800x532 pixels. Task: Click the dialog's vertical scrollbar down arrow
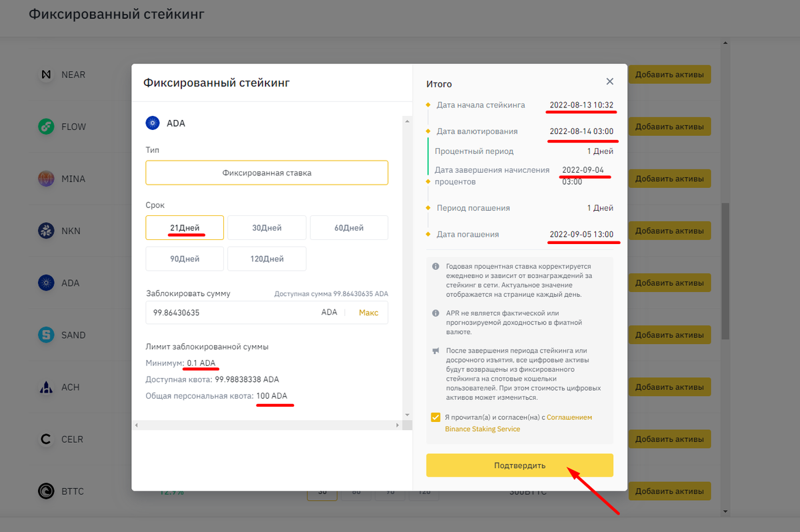point(406,416)
